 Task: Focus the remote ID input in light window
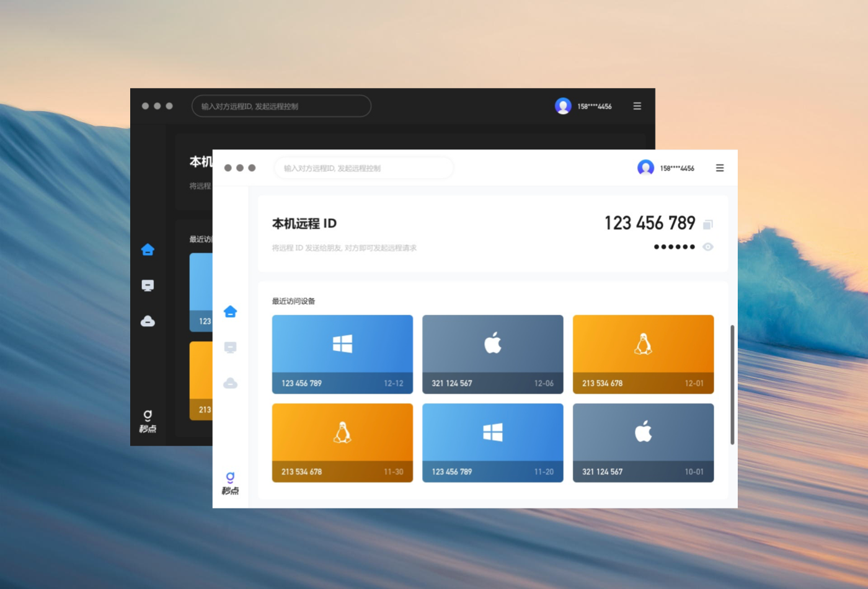tap(363, 168)
